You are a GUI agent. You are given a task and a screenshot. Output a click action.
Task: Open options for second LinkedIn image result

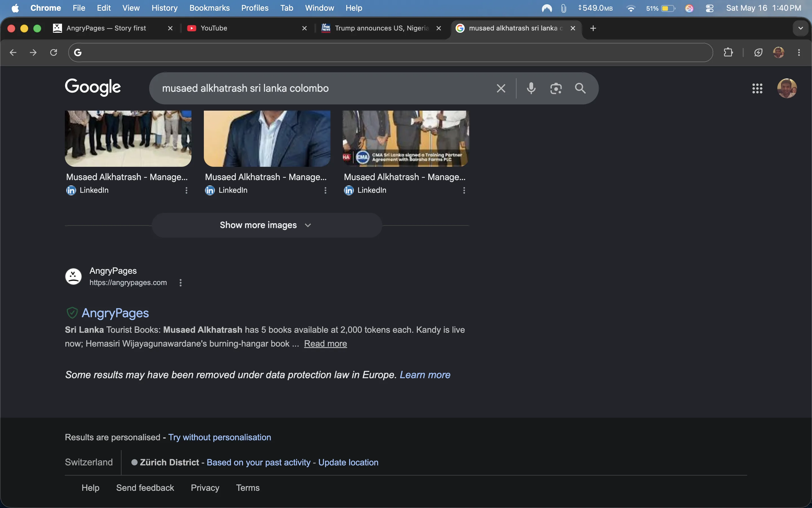(325, 190)
